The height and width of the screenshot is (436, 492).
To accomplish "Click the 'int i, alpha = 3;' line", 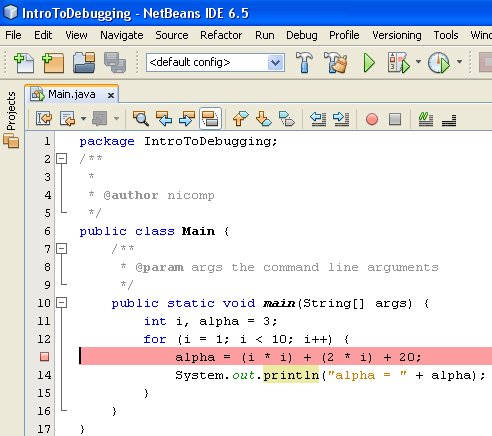I will 210,321.
